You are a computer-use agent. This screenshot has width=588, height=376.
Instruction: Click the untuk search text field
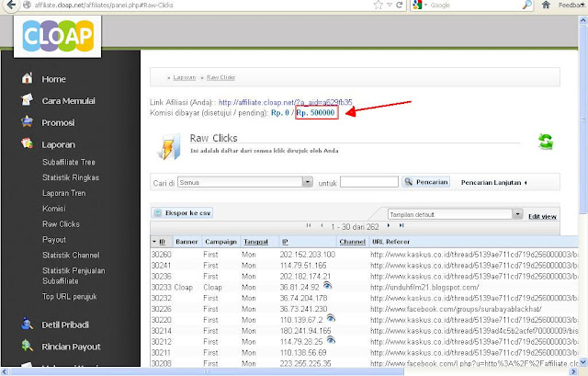click(x=369, y=182)
